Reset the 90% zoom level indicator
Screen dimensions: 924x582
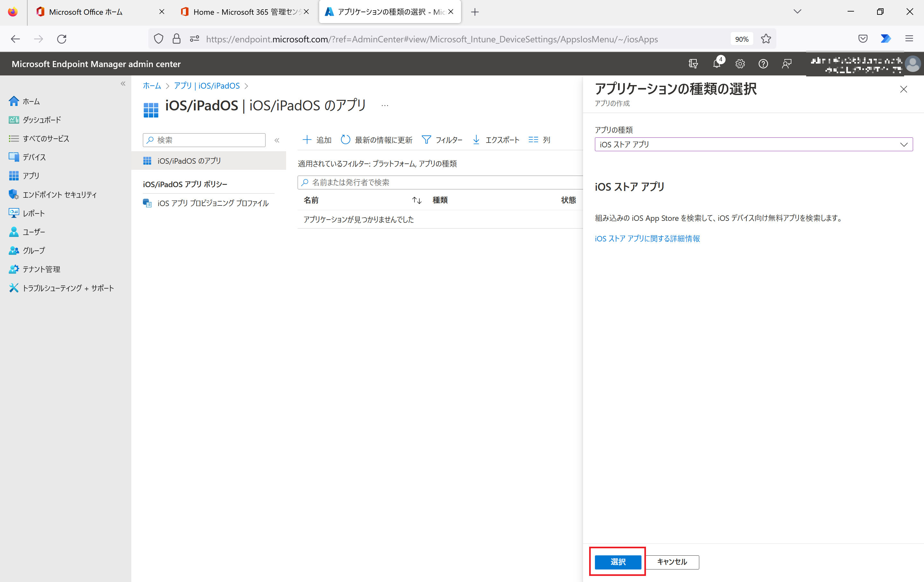pos(741,39)
